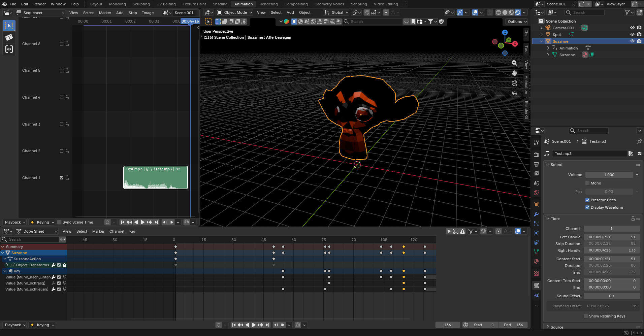Viewport: 644px width, 336px height.
Task: Enable Sync Scene Time checkbox
Action: [59, 222]
